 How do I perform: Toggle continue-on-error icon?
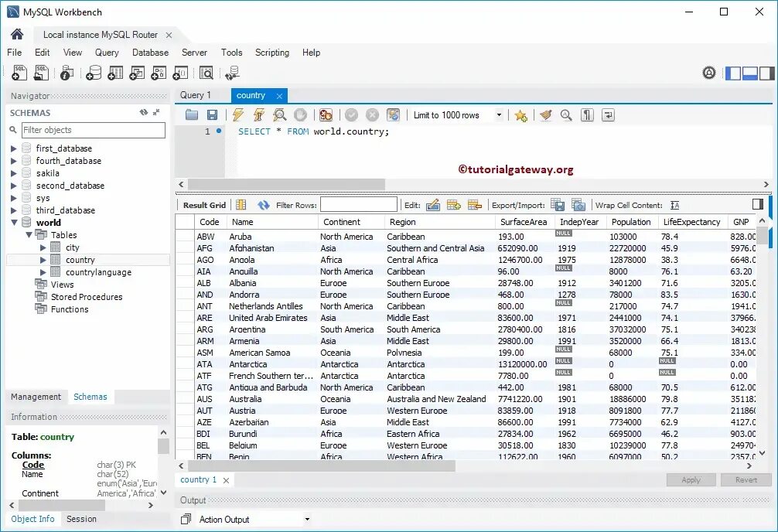coord(326,115)
